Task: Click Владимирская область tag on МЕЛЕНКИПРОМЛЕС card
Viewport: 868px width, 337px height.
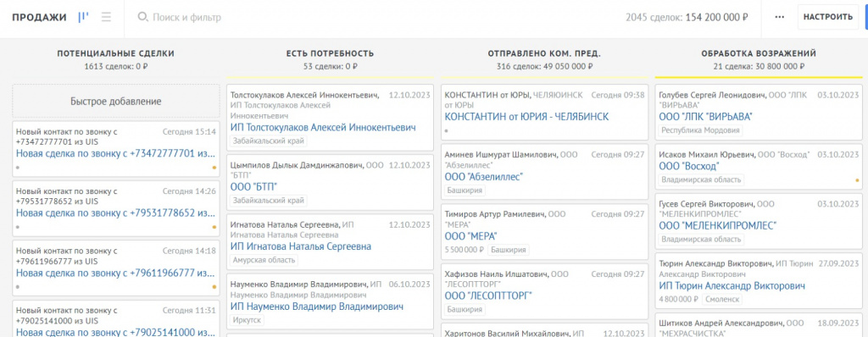Action: [701, 240]
